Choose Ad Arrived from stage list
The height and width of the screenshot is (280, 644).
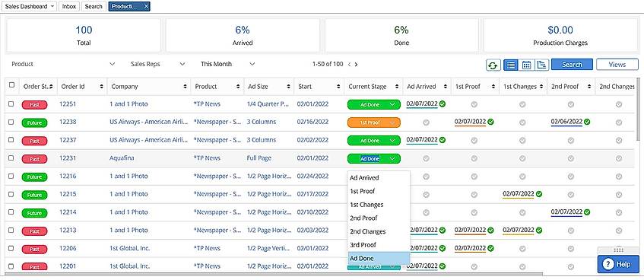pyautogui.click(x=379, y=178)
